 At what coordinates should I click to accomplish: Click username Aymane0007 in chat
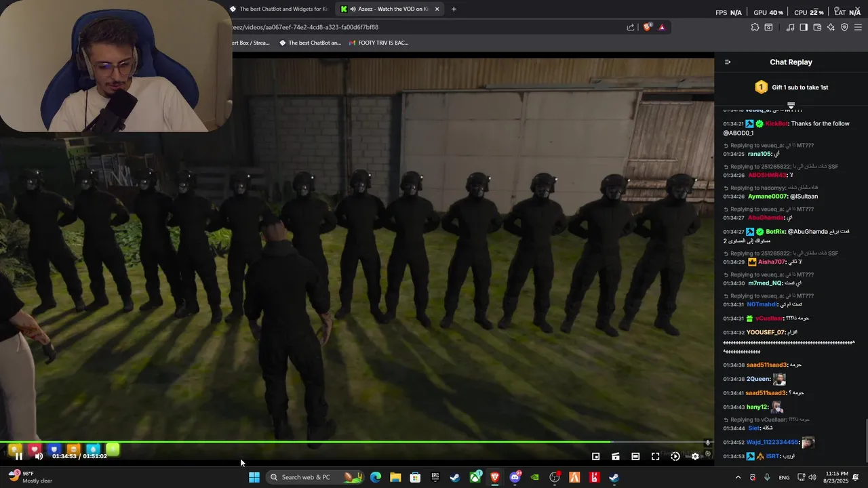coord(767,197)
